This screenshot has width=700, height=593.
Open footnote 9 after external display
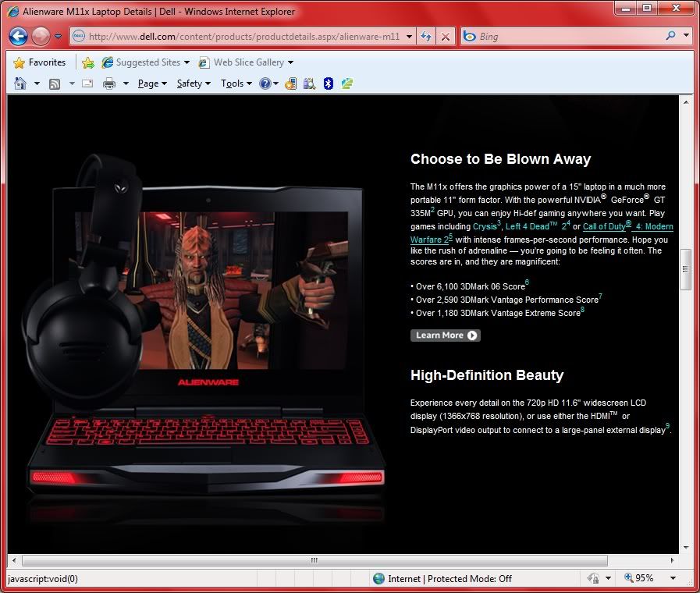pos(667,426)
